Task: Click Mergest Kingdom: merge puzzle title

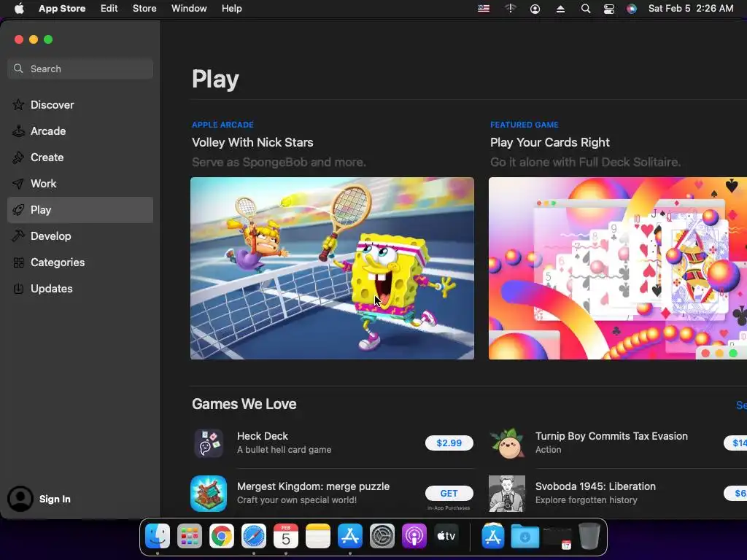Action: click(313, 486)
